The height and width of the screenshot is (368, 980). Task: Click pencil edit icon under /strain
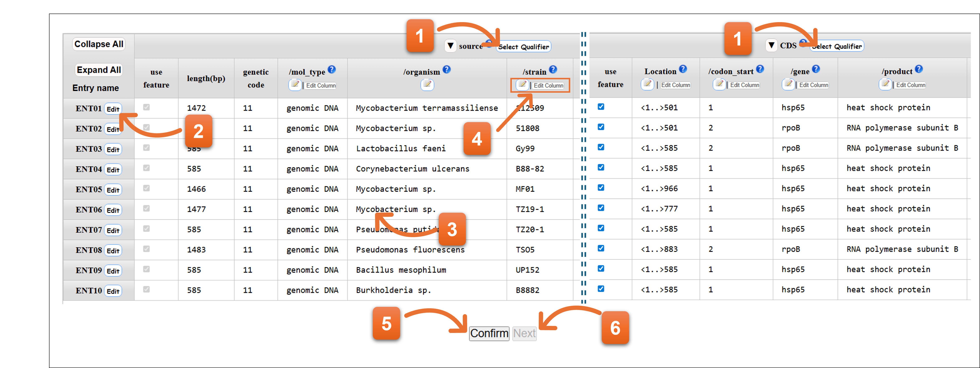click(x=522, y=85)
